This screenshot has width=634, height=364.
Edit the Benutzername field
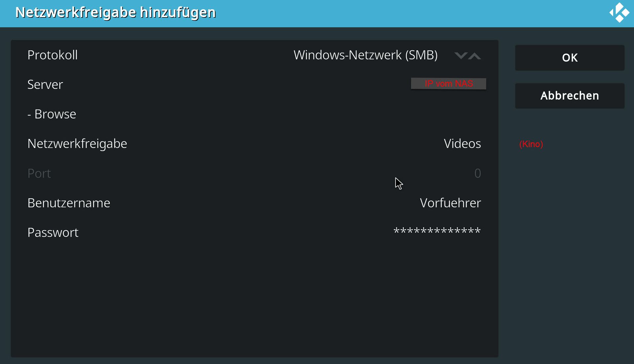tap(254, 203)
